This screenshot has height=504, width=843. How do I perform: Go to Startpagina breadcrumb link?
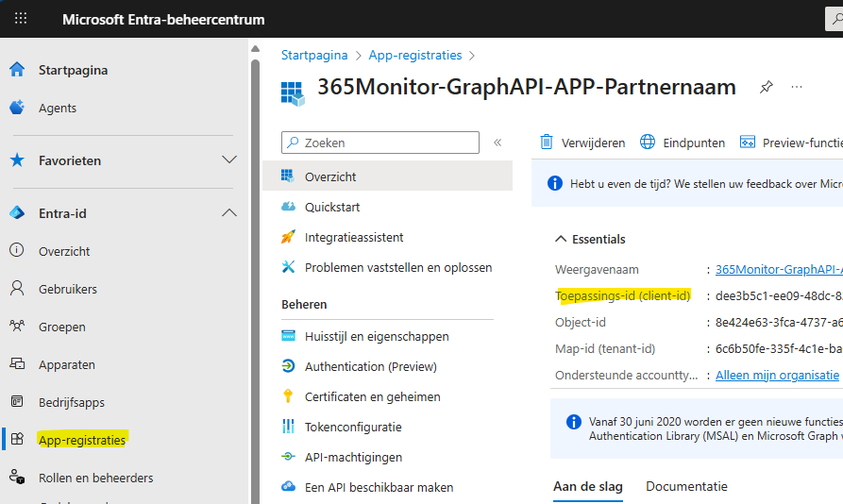pos(314,56)
